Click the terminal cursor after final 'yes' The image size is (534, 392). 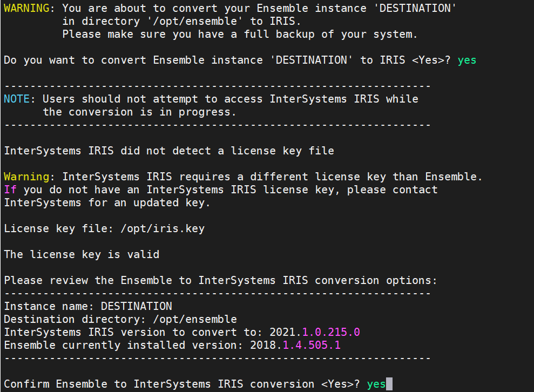coord(389,384)
